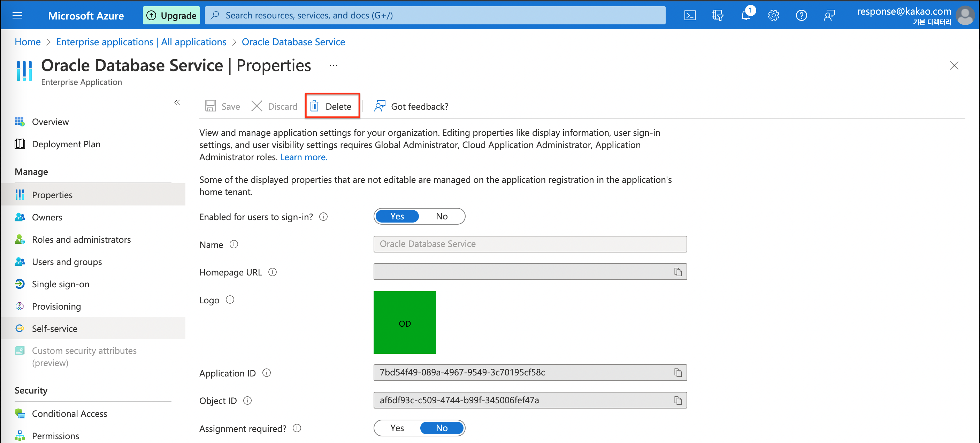980x443 pixels.
Task: Open the Help question mark icon
Action: tap(801, 15)
